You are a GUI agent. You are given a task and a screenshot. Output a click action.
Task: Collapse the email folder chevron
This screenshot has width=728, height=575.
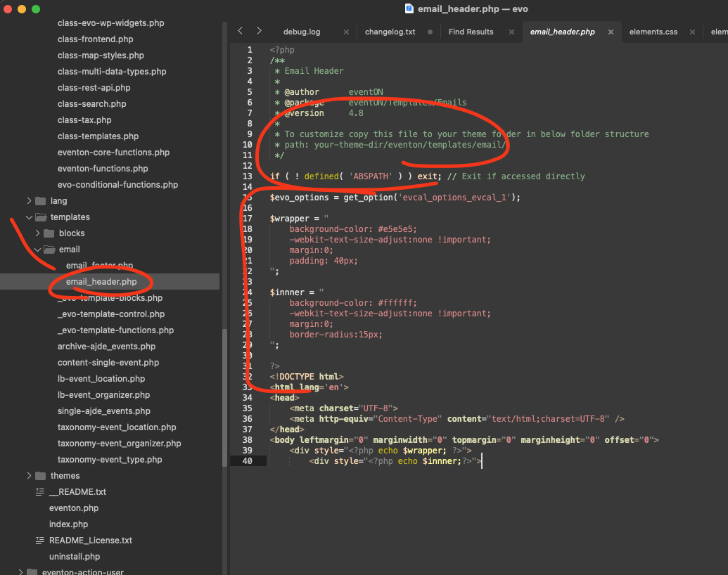click(x=37, y=250)
